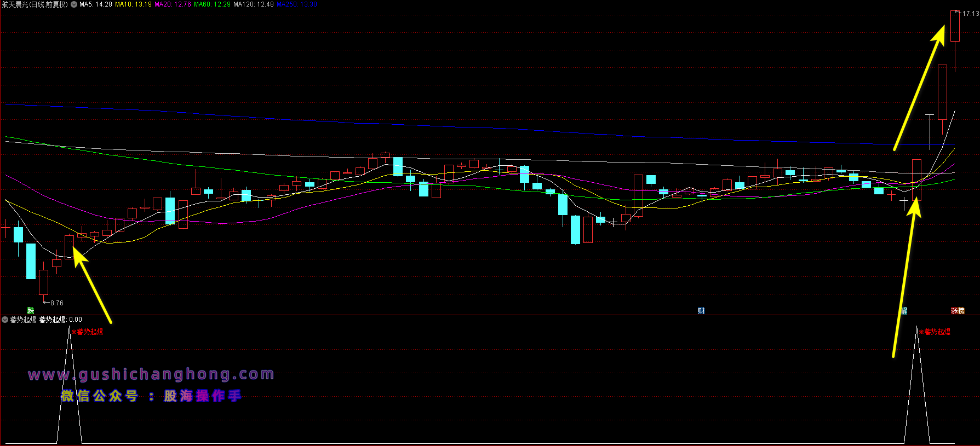This screenshot has height=446, width=980.
Task: Click the red 涨 event marker
Action: pyautogui.click(x=954, y=311)
